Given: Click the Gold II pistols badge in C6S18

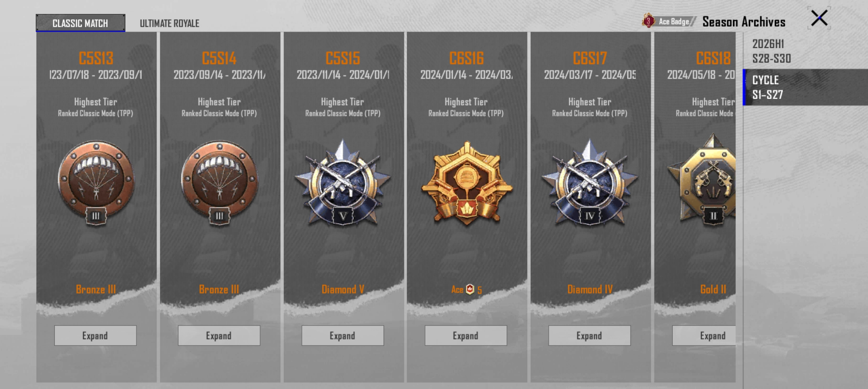Looking at the screenshot, I should coord(702,180).
